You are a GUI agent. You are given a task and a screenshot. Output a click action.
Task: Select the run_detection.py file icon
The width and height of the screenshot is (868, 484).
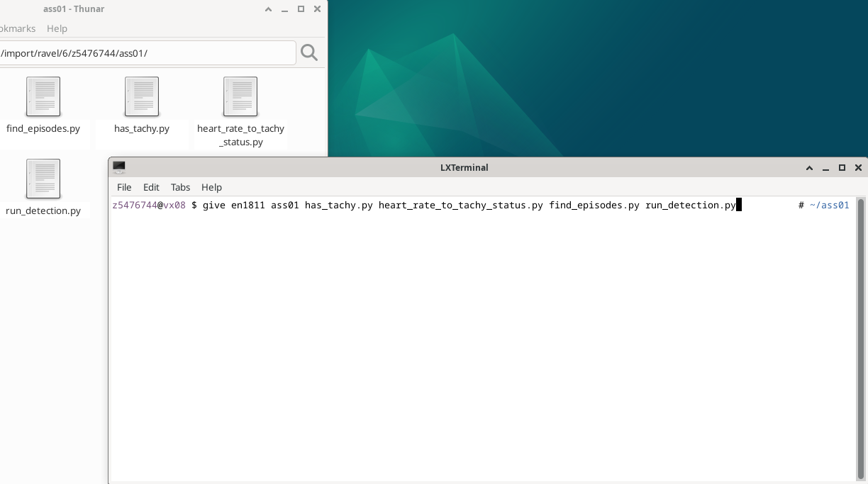pos(43,179)
